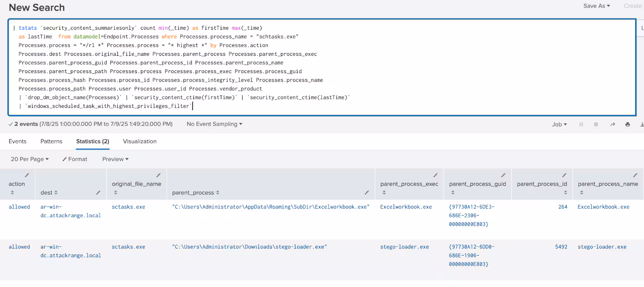Click the Format button
The width and height of the screenshot is (644, 287).
point(75,159)
